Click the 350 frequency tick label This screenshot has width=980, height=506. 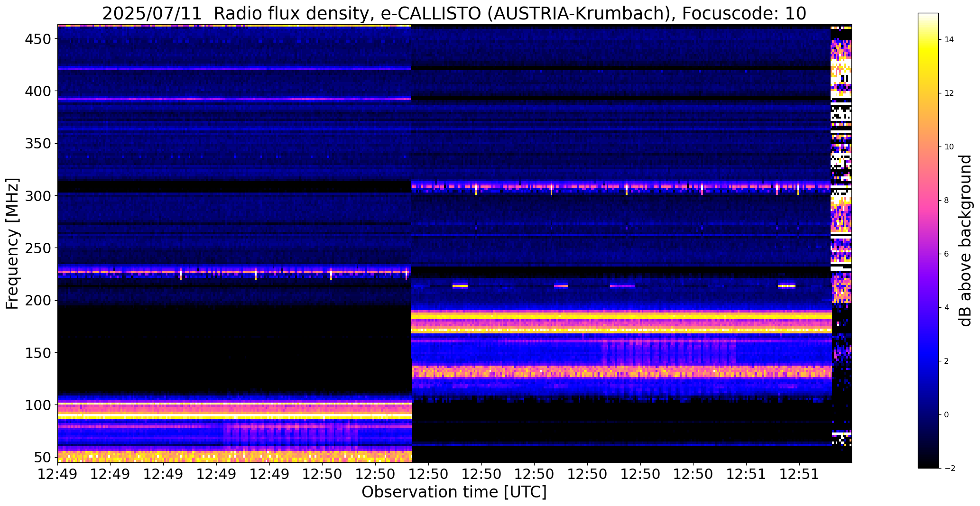[x=39, y=143]
